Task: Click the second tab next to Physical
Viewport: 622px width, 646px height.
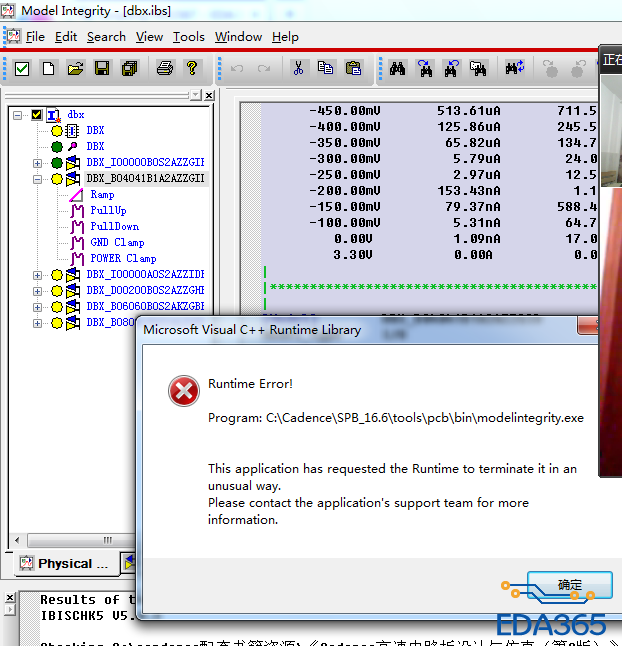Action: 129,563
